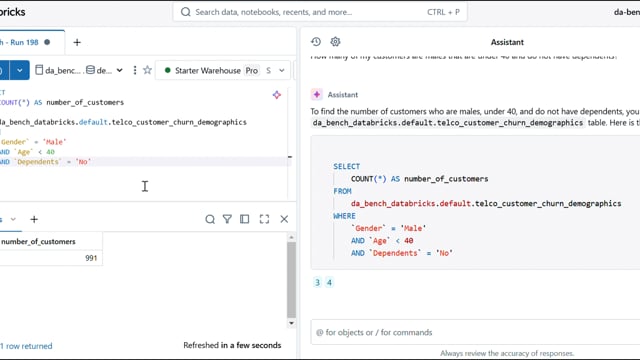Click the da_benc catalog name in the toolbar

(58, 70)
